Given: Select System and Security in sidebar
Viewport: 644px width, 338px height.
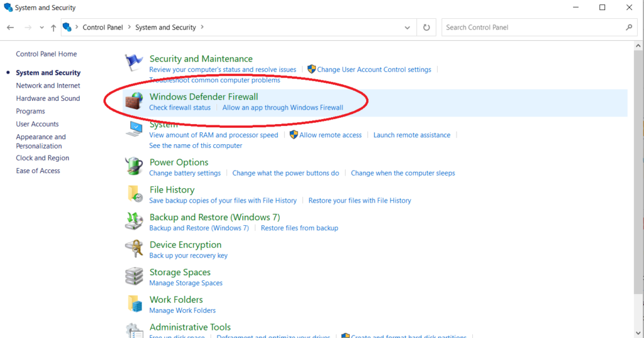Looking at the screenshot, I should click(48, 73).
